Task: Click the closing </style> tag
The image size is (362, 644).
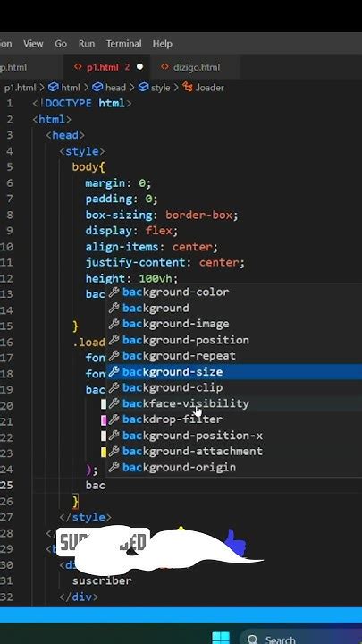Action: pyautogui.click(x=86, y=517)
